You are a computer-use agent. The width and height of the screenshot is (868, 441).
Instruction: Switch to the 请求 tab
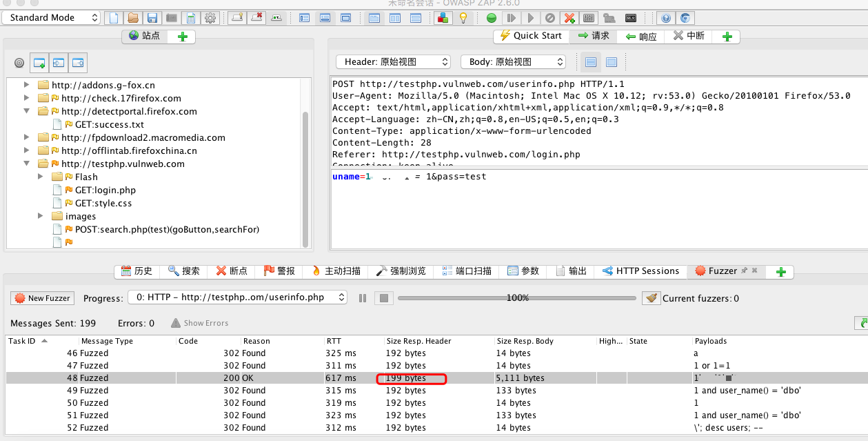tap(594, 36)
